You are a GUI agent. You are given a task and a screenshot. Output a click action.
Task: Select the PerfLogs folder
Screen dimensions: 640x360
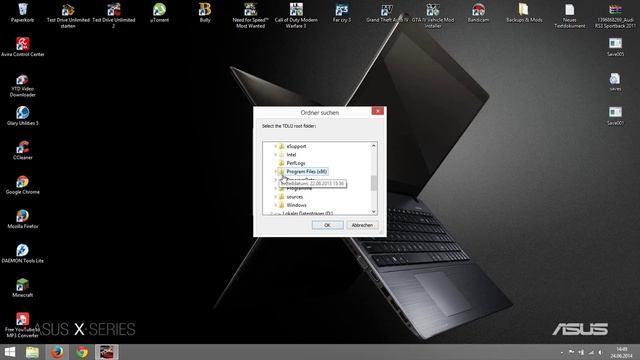296,163
